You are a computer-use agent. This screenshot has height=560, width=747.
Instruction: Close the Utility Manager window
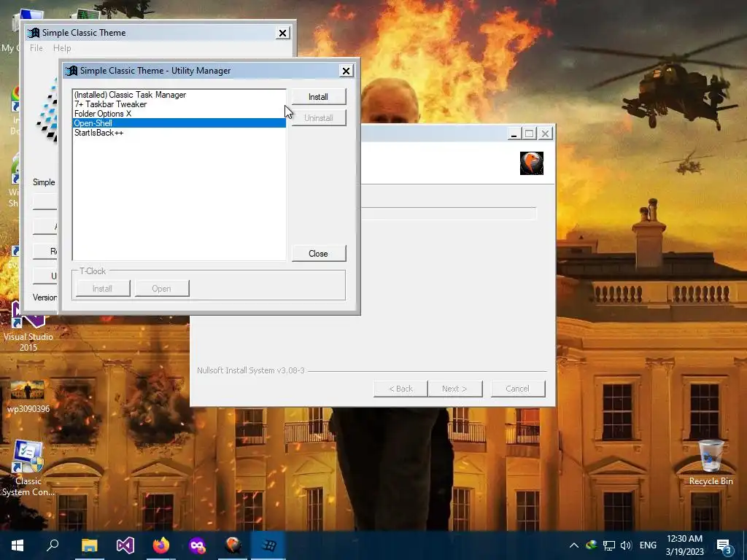(346, 71)
